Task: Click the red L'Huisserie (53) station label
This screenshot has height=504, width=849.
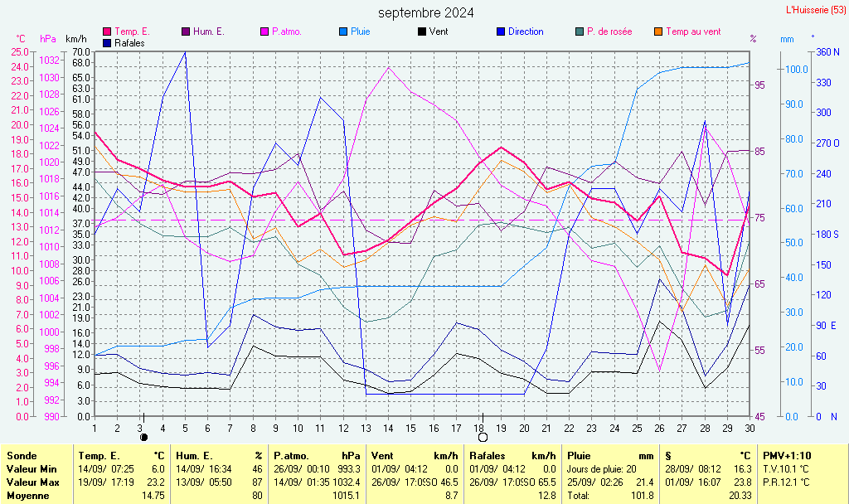Action: click(816, 10)
